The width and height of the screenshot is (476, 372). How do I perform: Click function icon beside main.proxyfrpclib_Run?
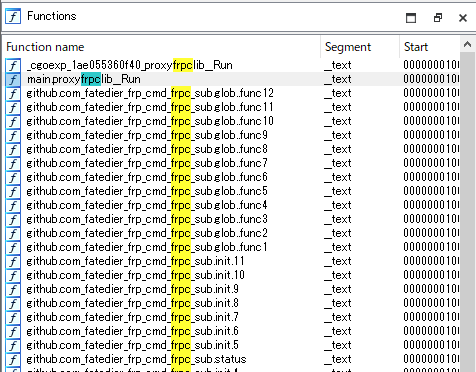(x=13, y=79)
